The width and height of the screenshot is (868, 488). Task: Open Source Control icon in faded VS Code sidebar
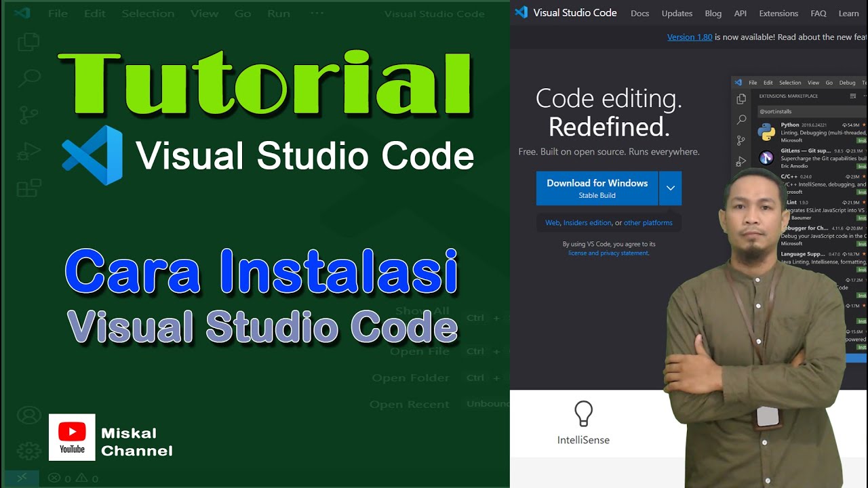coord(28,115)
